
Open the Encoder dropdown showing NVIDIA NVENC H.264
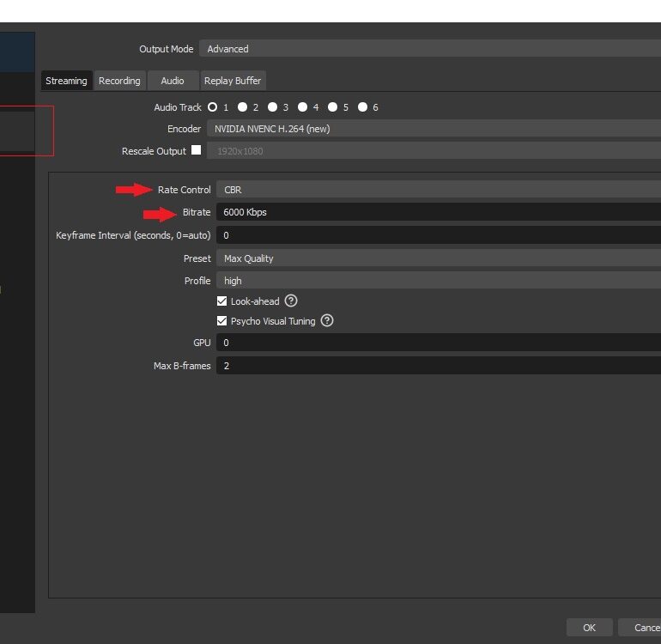[434, 129]
